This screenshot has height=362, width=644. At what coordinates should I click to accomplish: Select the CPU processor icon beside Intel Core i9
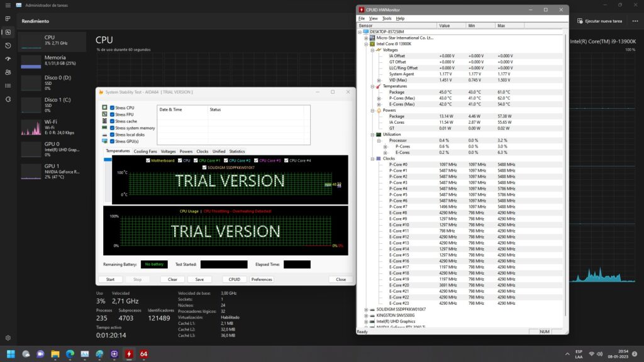[x=372, y=44]
